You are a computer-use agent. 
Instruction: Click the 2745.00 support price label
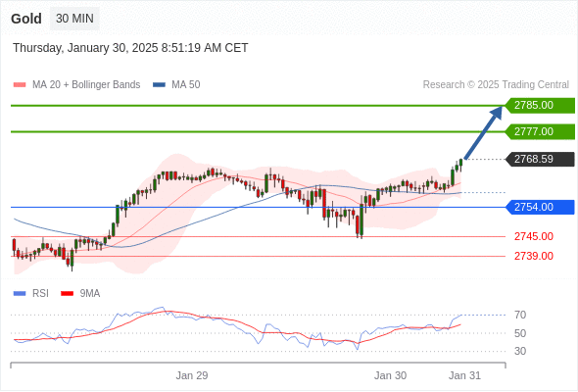(534, 236)
